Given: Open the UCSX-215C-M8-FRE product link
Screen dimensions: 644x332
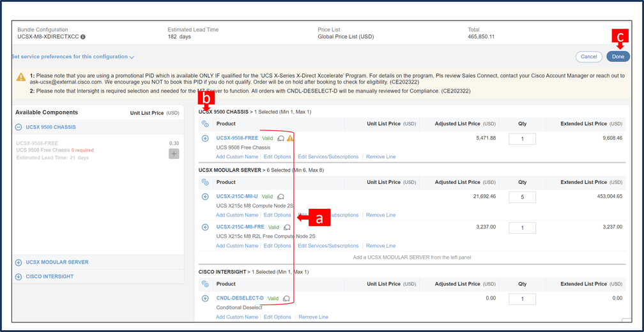Looking at the screenshot, I should (240, 227).
